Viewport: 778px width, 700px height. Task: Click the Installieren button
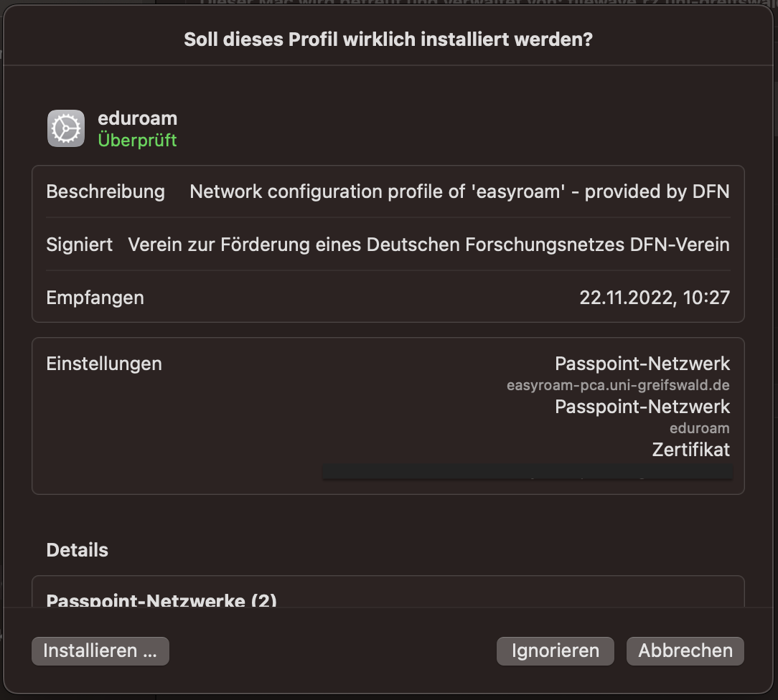(x=100, y=651)
